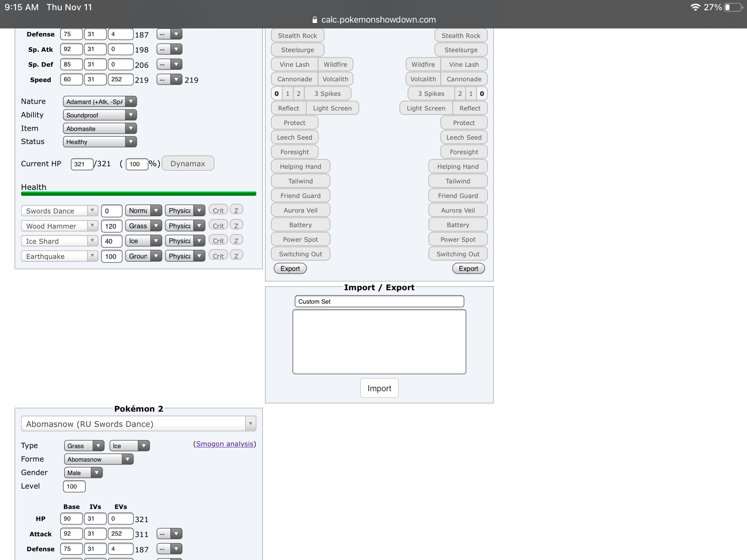The image size is (747, 560).
Task: Click the green Health bar
Action: coord(139,194)
